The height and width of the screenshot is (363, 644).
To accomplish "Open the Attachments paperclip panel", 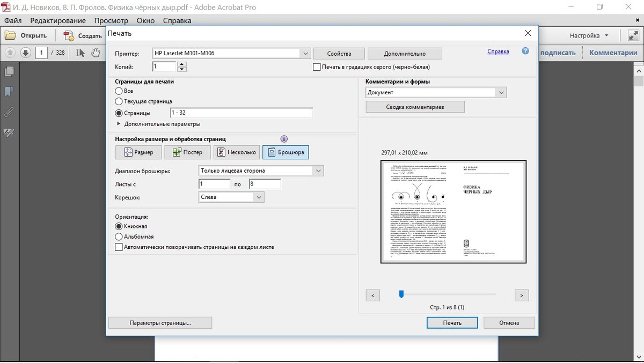I will [x=9, y=112].
